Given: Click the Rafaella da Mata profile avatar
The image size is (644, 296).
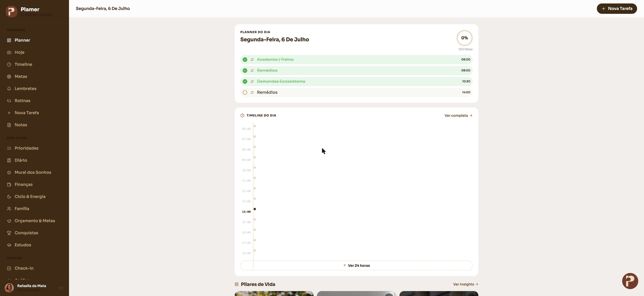Looking at the screenshot, I should click(9, 288).
